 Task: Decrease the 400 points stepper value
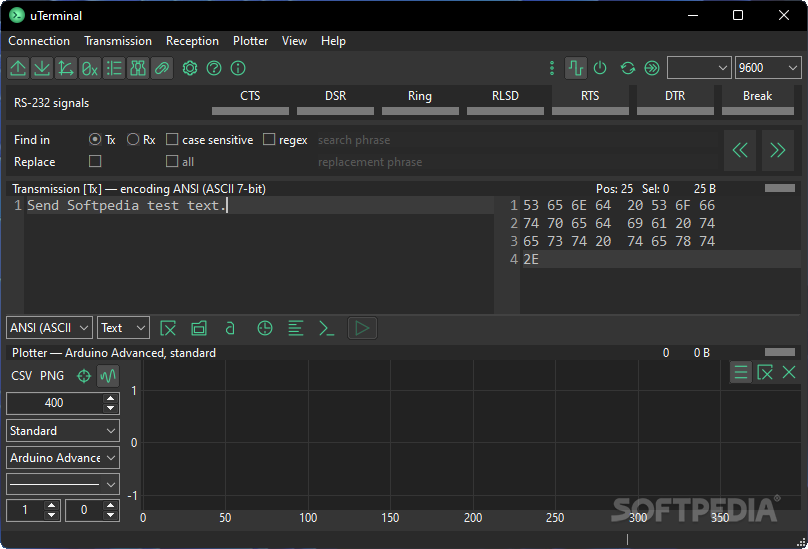(110, 408)
